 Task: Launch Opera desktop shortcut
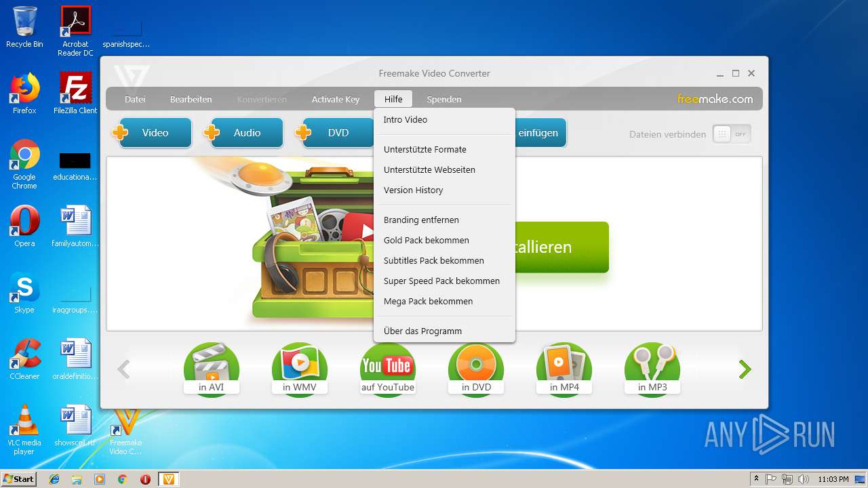click(x=24, y=226)
